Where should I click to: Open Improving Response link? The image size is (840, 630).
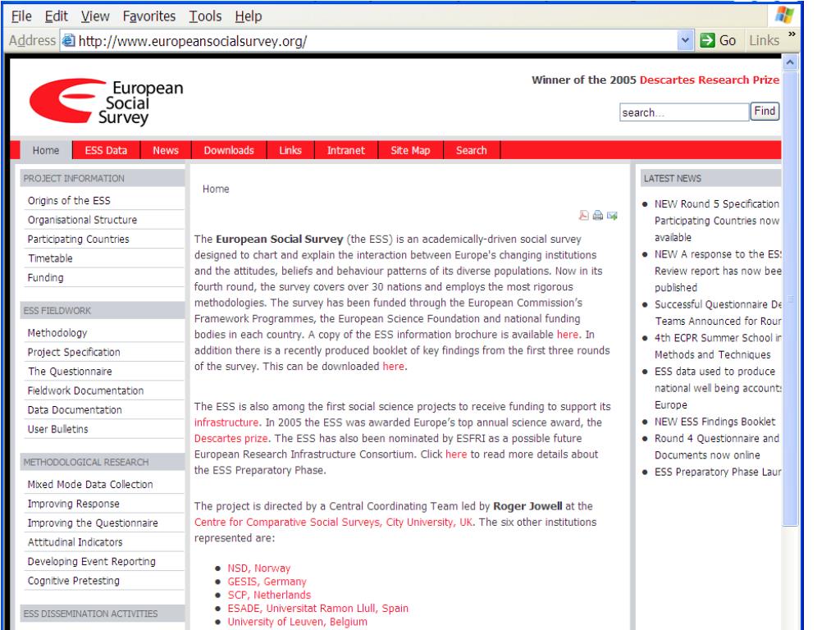(73, 504)
